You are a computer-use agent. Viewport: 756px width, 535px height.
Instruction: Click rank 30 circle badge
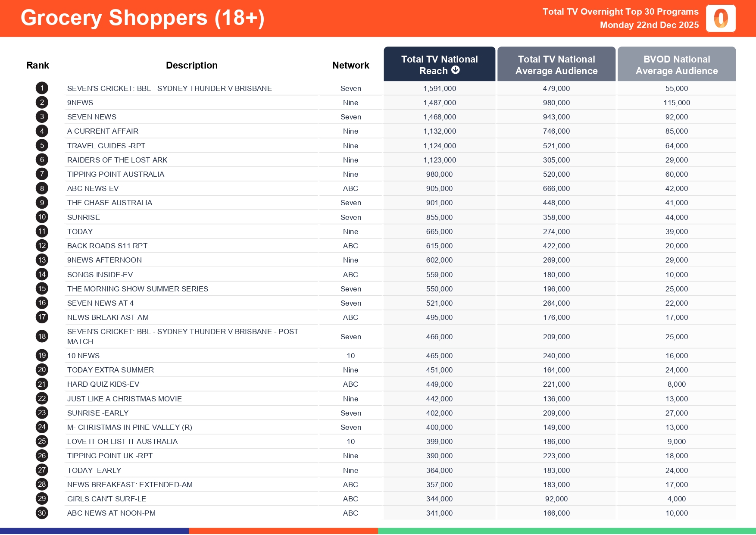click(x=42, y=513)
